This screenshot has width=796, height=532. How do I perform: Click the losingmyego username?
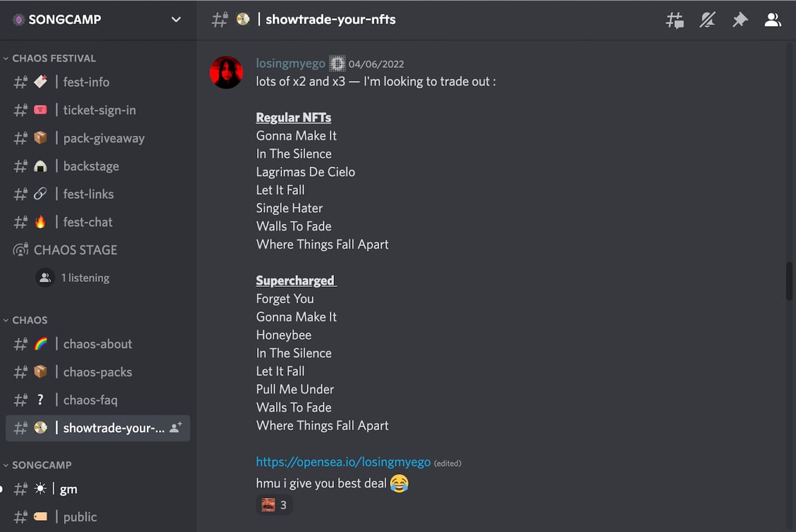pos(290,64)
